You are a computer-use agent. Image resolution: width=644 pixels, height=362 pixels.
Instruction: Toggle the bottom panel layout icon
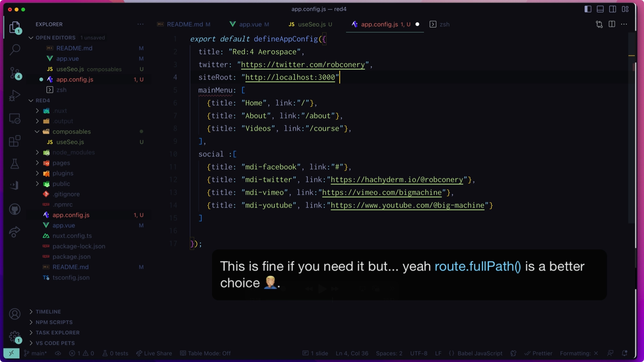(x=600, y=9)
